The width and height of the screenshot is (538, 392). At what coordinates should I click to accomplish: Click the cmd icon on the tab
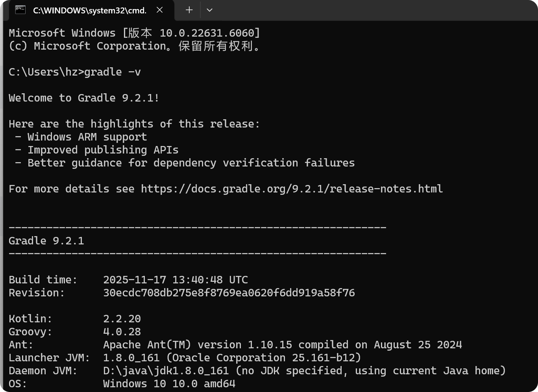[20, 10]
